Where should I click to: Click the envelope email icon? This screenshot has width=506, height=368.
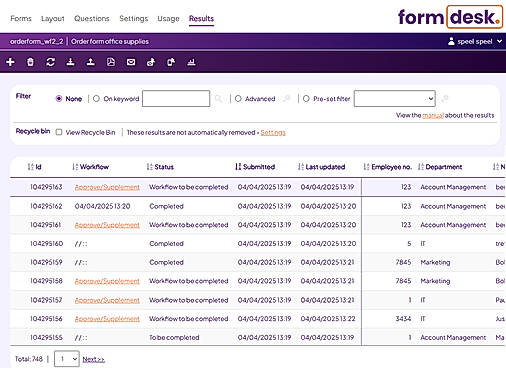point(131,62)
